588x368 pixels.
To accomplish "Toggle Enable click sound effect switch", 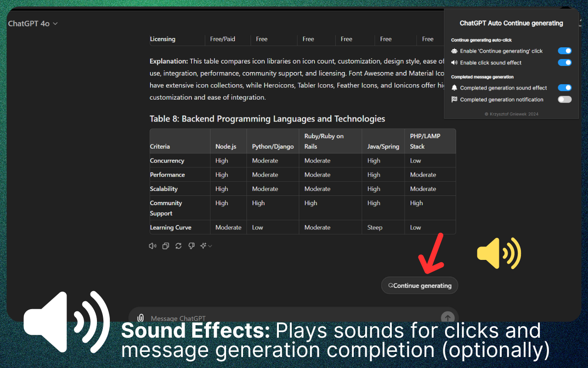I will click(565, 63).
